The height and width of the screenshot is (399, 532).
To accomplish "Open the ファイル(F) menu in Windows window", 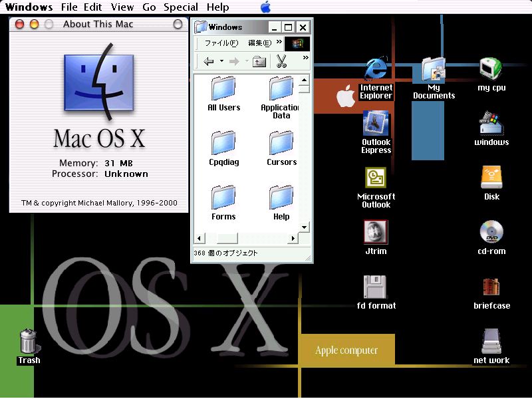I will pos(221,43).
